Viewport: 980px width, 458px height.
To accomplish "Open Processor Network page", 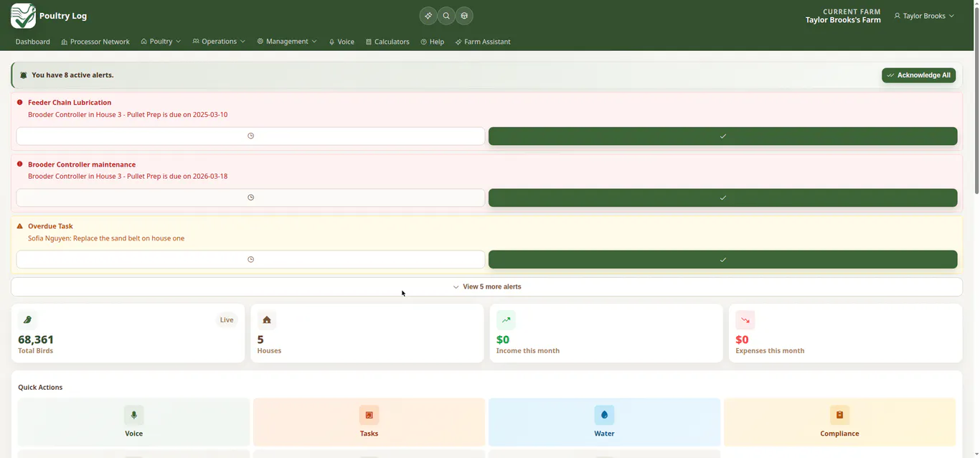I will pos(95,42).
